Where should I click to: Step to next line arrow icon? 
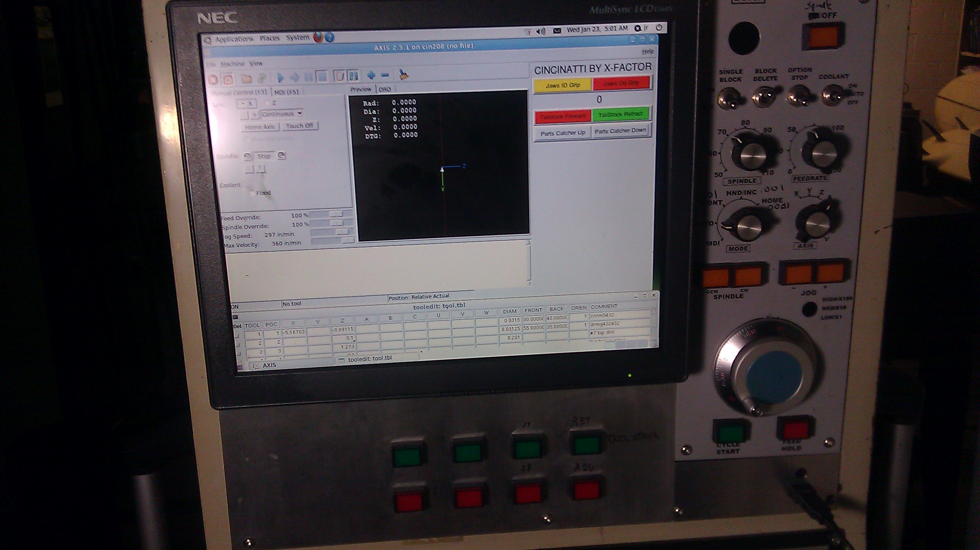click(295, 77)
